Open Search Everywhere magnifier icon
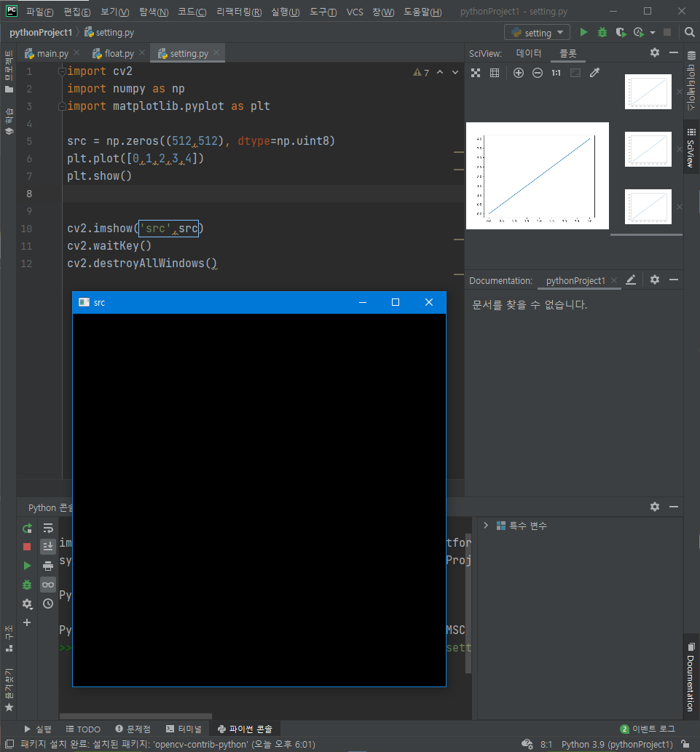The height and width of the screenshot is (752, 700). click(690, 32)
